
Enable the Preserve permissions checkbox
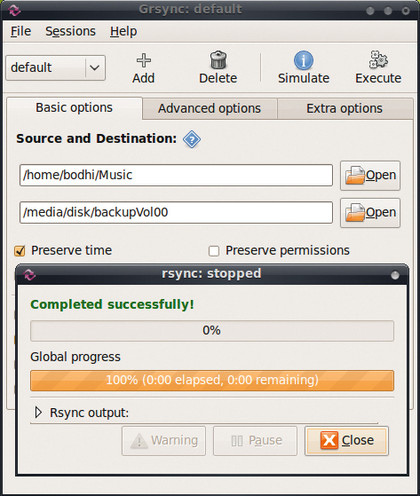tap(214, 251)
